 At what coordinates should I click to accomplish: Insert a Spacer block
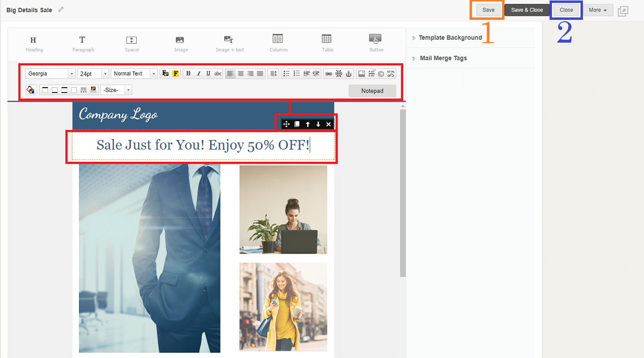coord(132,43)
